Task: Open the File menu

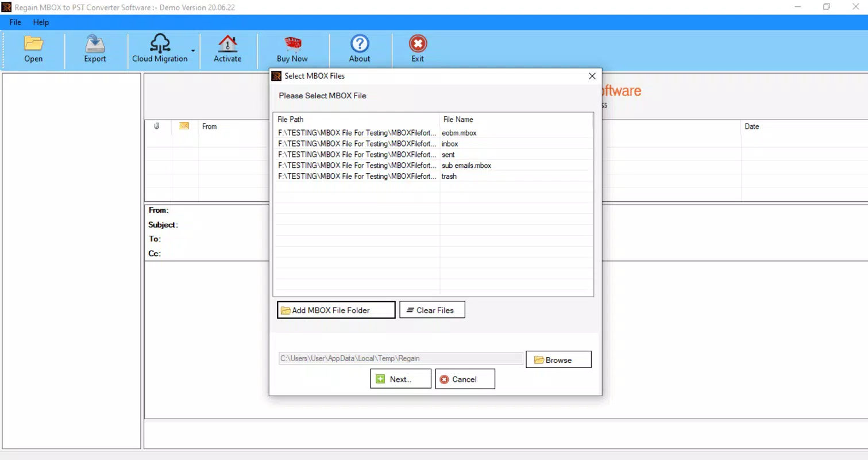Action: point(15,22)
